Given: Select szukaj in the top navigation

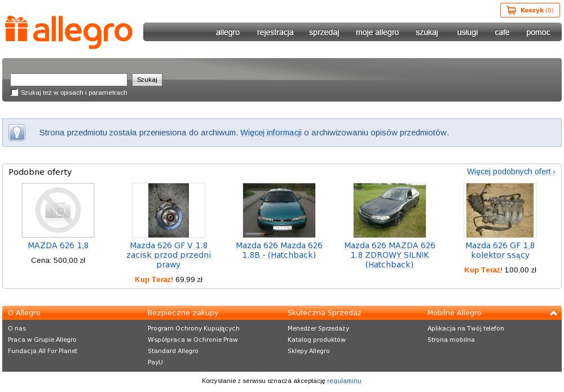Looking at the screenshot, I should click(427, 32).
